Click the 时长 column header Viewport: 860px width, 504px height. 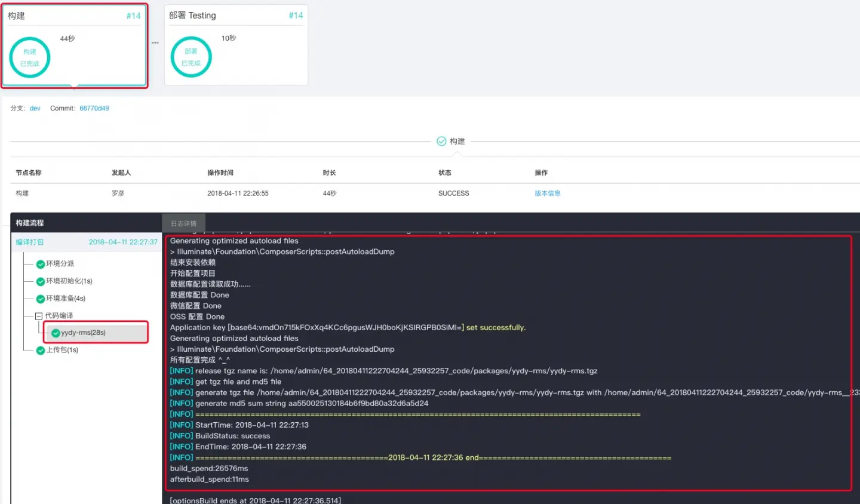(330, 173)
